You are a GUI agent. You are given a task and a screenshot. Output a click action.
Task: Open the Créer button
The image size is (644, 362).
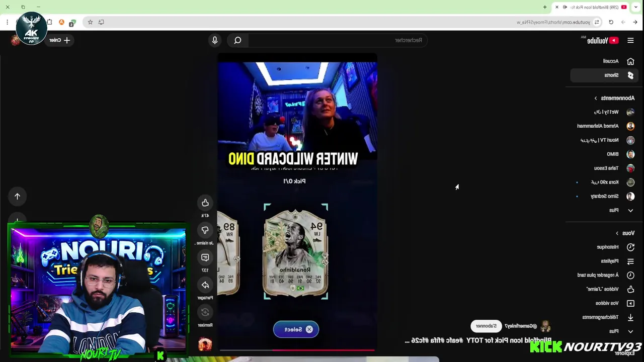coord(60,40)
